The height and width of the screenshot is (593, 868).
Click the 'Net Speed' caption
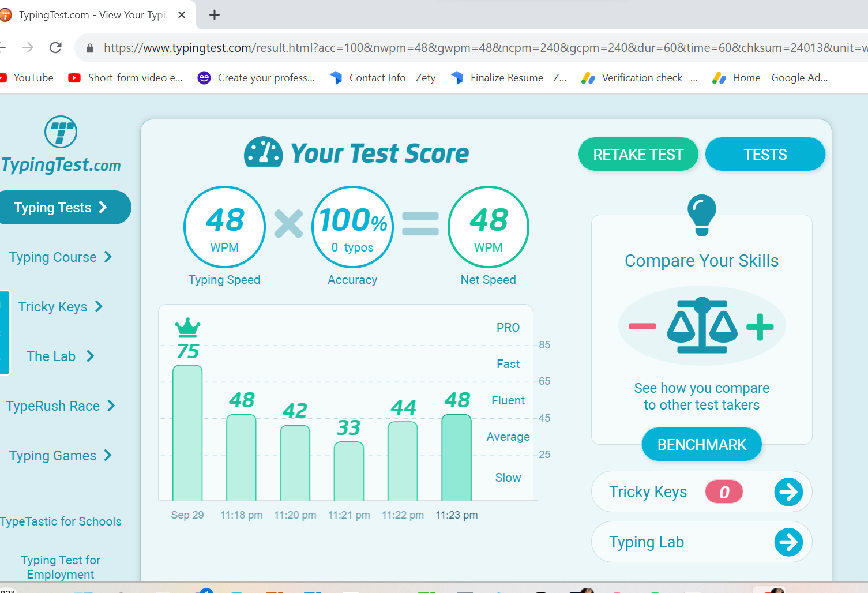pyautogui.click(x=488, y=280)
